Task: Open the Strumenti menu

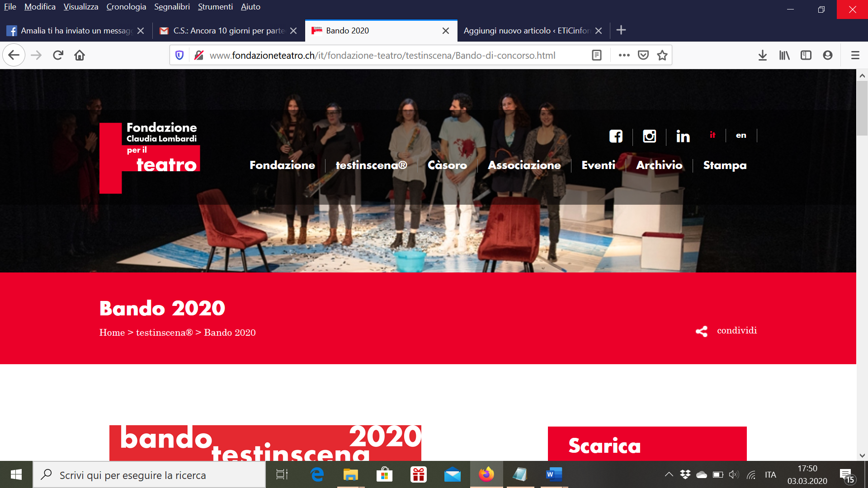Action: tap(215, 7)
